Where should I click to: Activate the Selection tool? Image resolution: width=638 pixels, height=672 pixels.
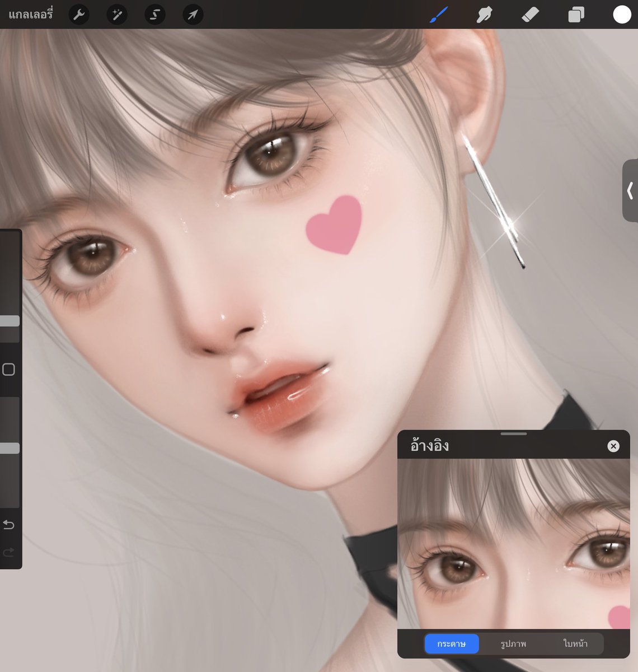coord(154,15)
